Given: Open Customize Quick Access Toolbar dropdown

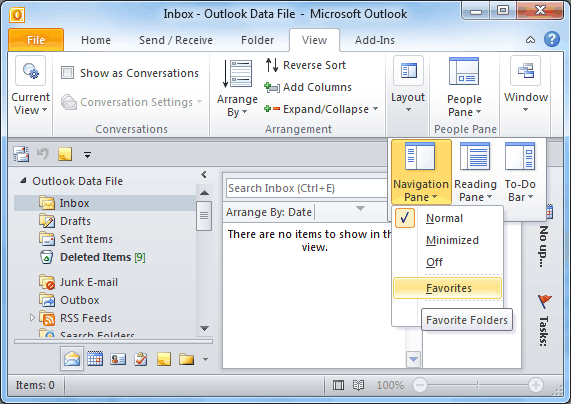Looking at the screenshot, I should coord(87,155).
